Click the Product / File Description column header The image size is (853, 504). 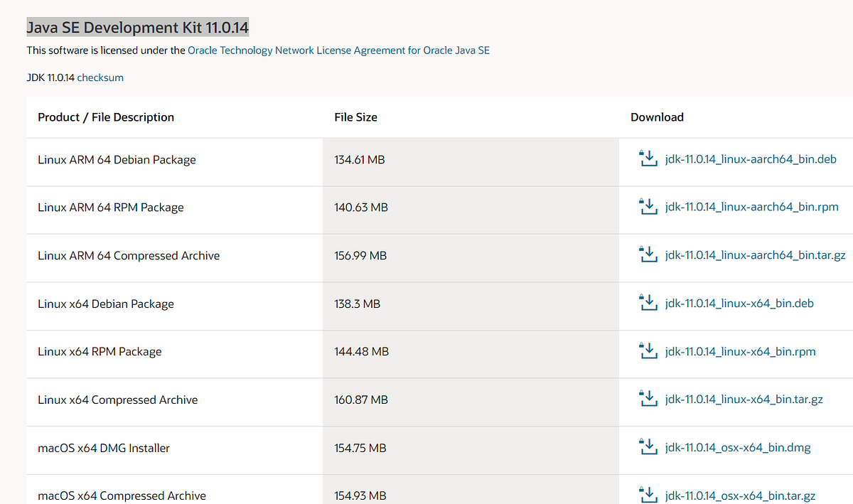pyautogui.click(x=105, y=117)
